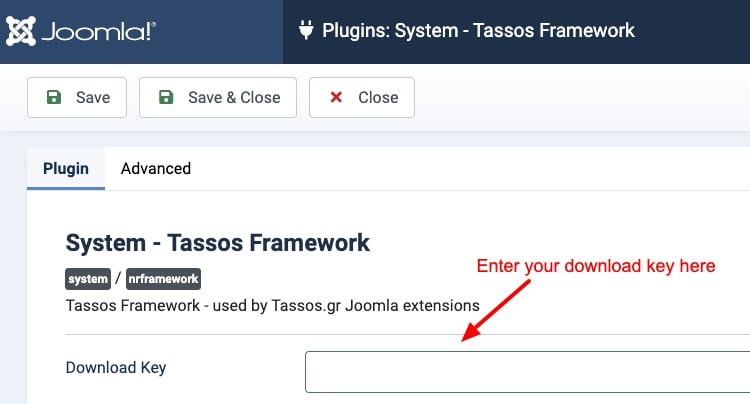Click the green floppy icon on Save
This screenshot has width=750, height=404.
tap(54, 97)
